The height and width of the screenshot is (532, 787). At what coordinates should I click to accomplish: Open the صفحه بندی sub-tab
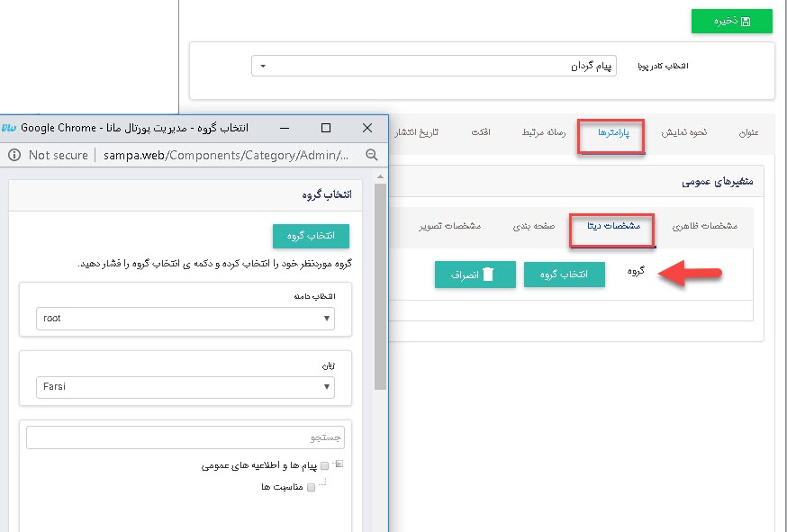point(534,226)
